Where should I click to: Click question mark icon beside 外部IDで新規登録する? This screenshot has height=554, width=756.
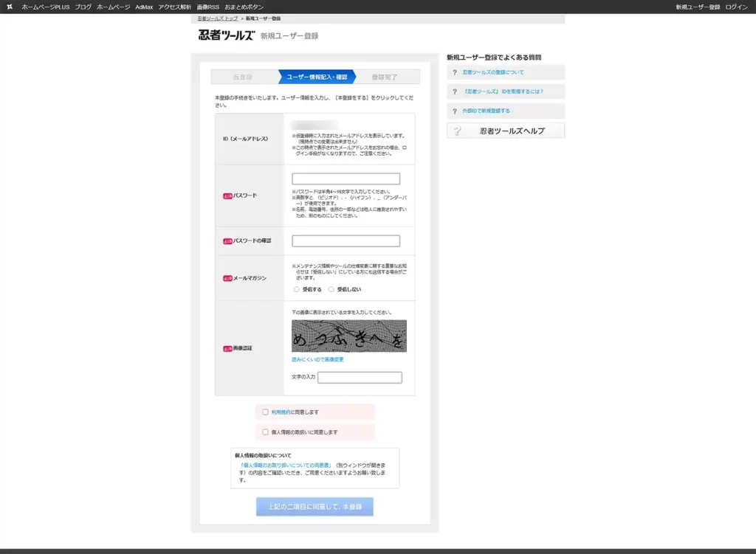(455, 111)
